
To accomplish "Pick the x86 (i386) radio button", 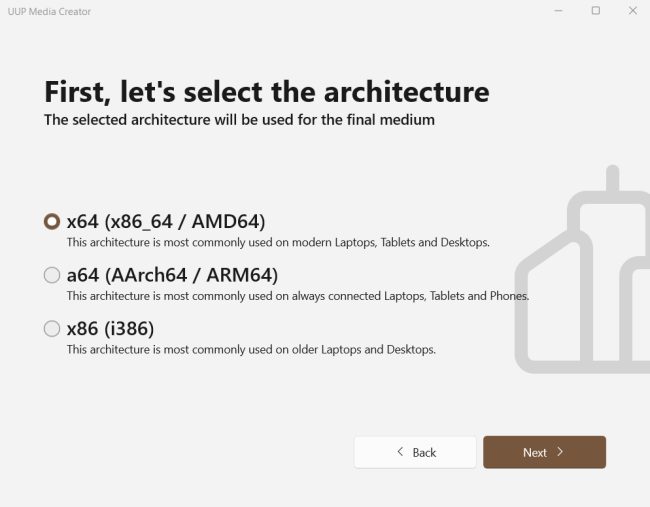I will click(x=52, y=328).
